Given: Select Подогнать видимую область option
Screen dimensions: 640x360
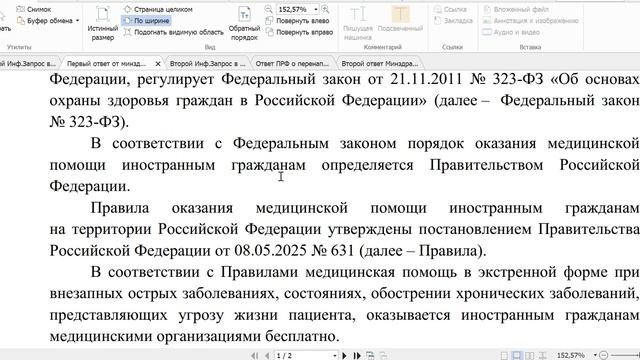Looking at the screenshot, I should (174, 32).
